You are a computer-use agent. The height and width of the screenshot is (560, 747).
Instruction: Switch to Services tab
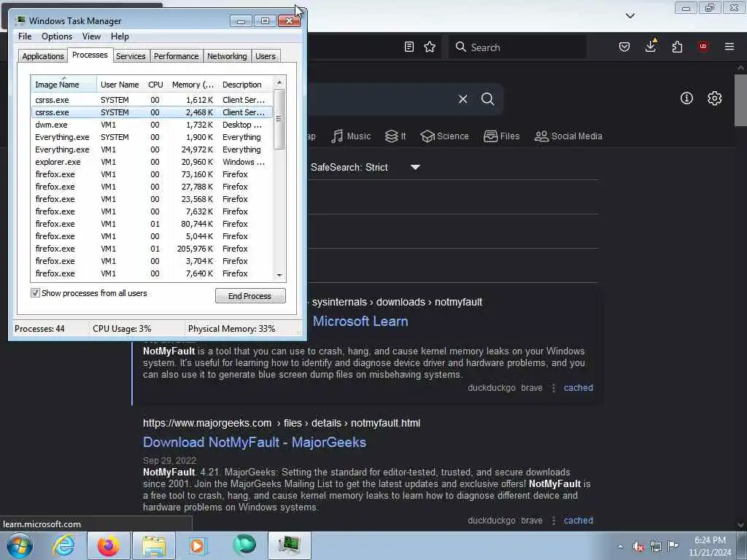[131, 56]
